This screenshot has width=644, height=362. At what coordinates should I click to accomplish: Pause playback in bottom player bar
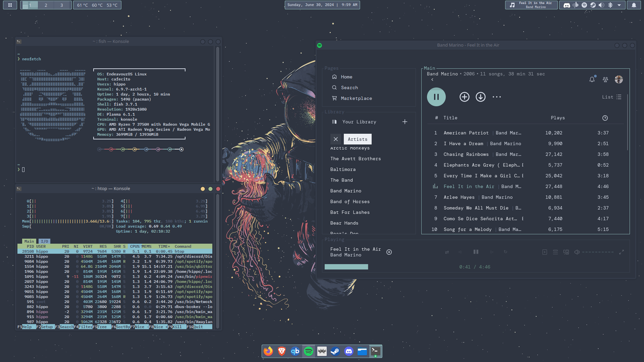click(x=475, y=252)
